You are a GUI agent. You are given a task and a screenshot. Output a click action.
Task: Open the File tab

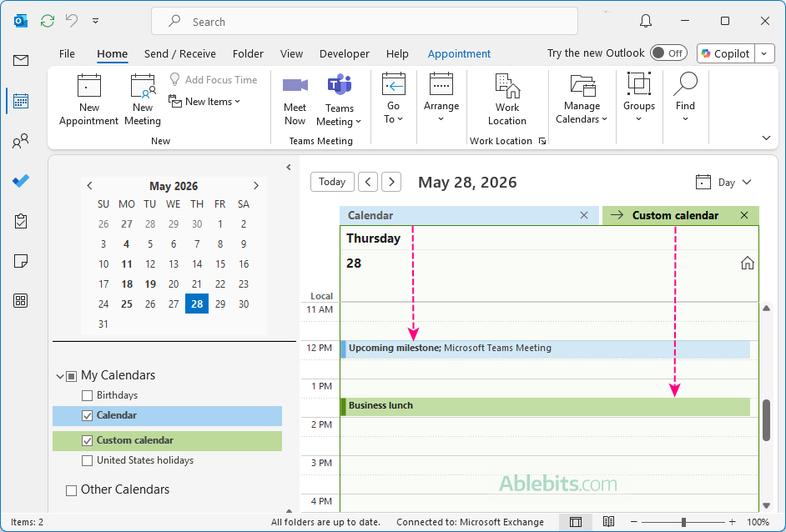coord(67,53)
